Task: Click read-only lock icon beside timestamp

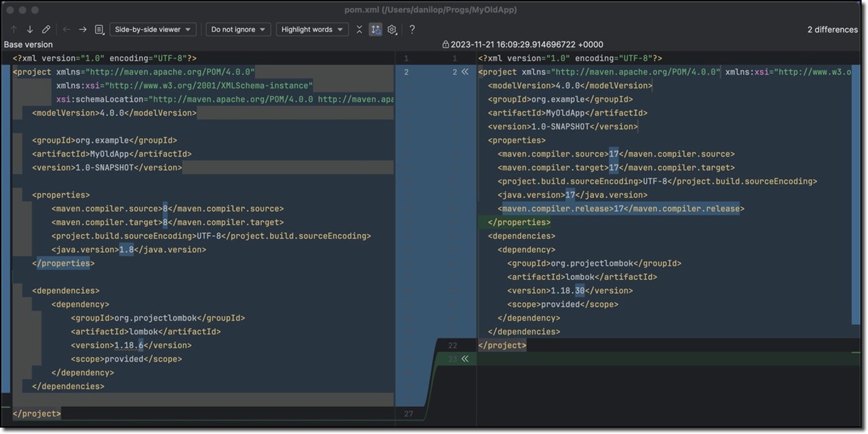Action: pyautogui.click(x=446, y=45)
